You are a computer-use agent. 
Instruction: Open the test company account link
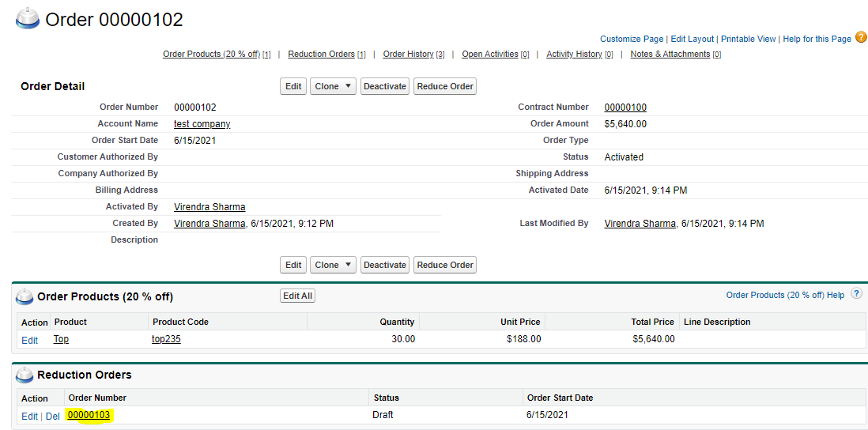click(202, 124)
